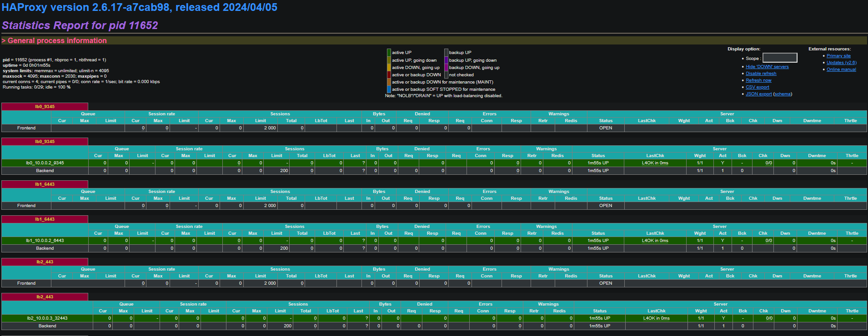Click the purple 'backup UP, going down' swatch

(446, 60)
